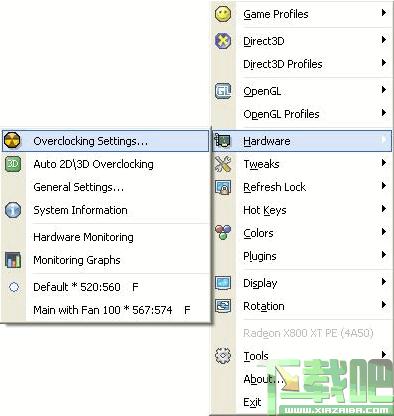Click the Exit menu item

pos(302,402)
